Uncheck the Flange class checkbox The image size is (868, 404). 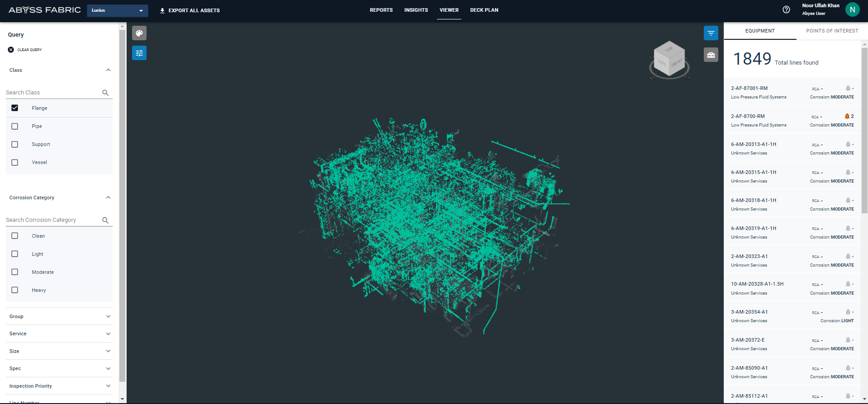15,108
